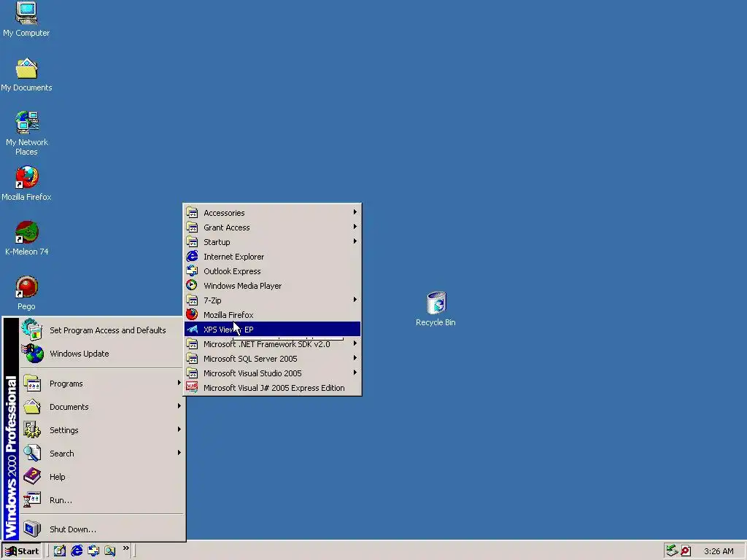The height and width of the screenshot is (560, 747).
Task: Select Recycle Bin desktop icon
Action: (436, 309)
